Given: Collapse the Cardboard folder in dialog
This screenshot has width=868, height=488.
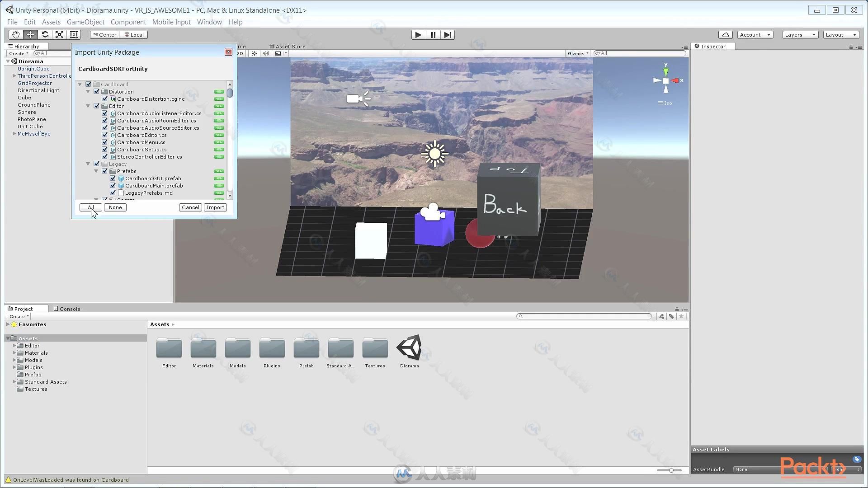Looking at the screenshot, I should point(80,84).
